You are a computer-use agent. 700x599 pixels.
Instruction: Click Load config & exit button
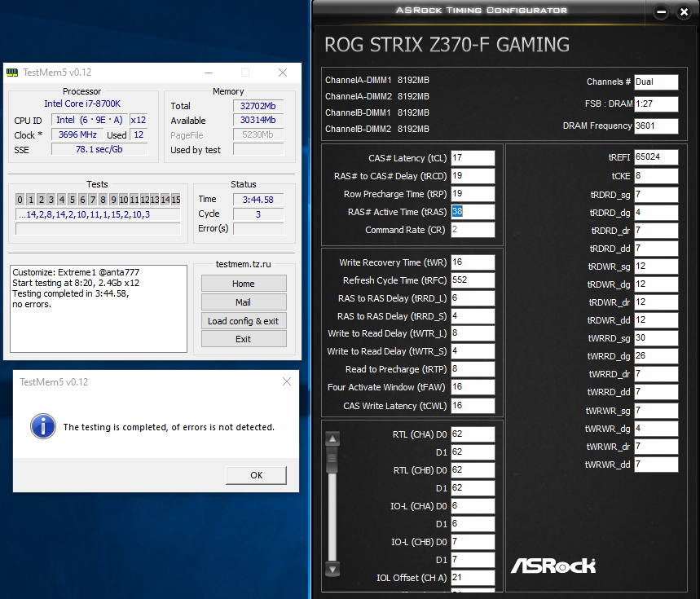(244, 321)
